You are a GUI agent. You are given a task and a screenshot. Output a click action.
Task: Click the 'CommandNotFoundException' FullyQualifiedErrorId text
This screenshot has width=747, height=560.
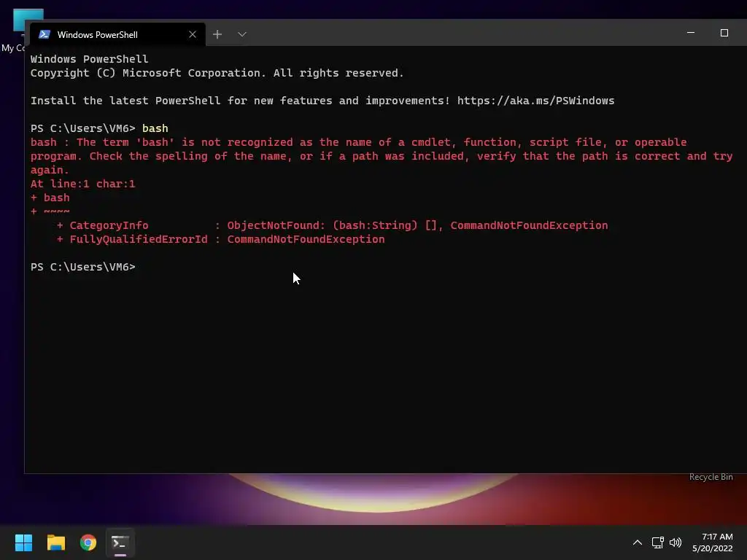point(306,239)
